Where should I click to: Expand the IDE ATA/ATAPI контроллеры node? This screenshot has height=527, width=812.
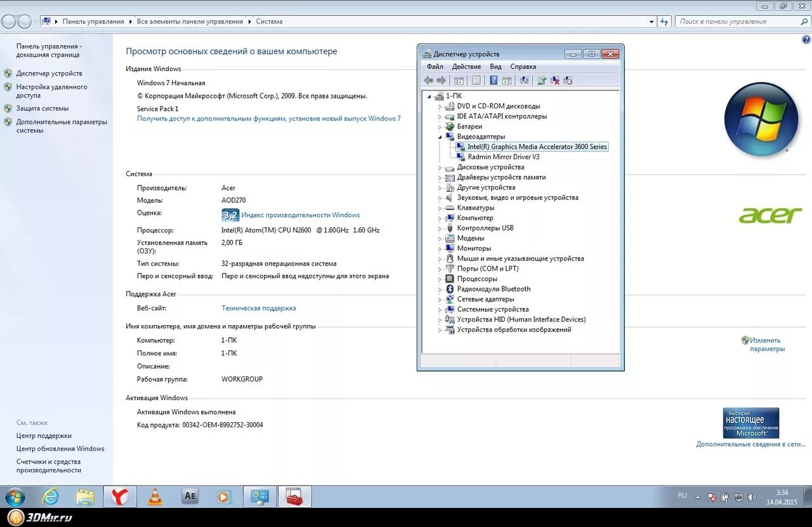point(440,117)
